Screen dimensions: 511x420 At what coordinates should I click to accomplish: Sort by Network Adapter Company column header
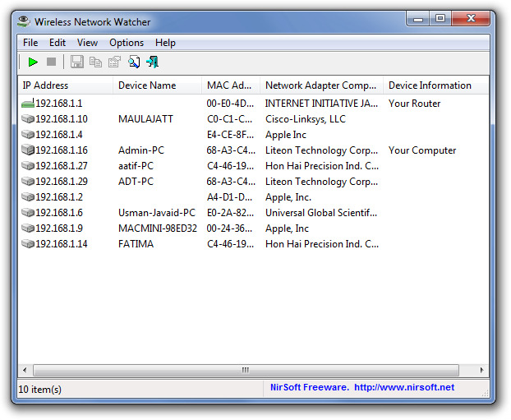point(321,85)
